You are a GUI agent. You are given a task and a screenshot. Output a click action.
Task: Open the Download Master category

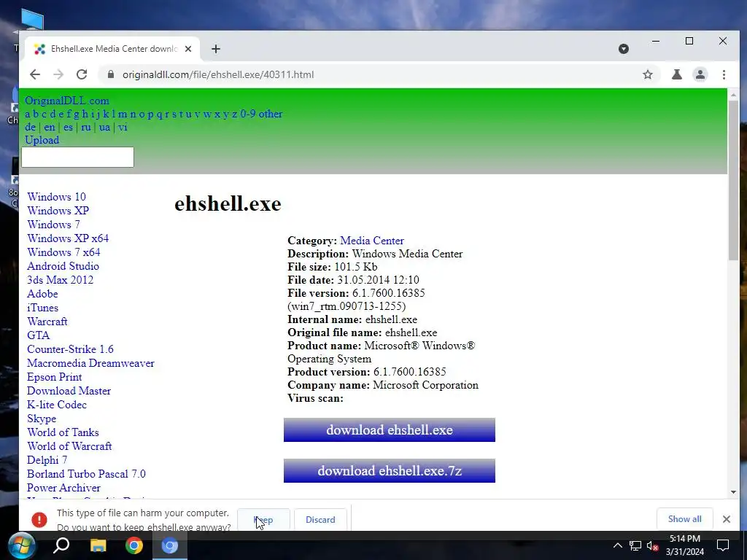[69, 391]
